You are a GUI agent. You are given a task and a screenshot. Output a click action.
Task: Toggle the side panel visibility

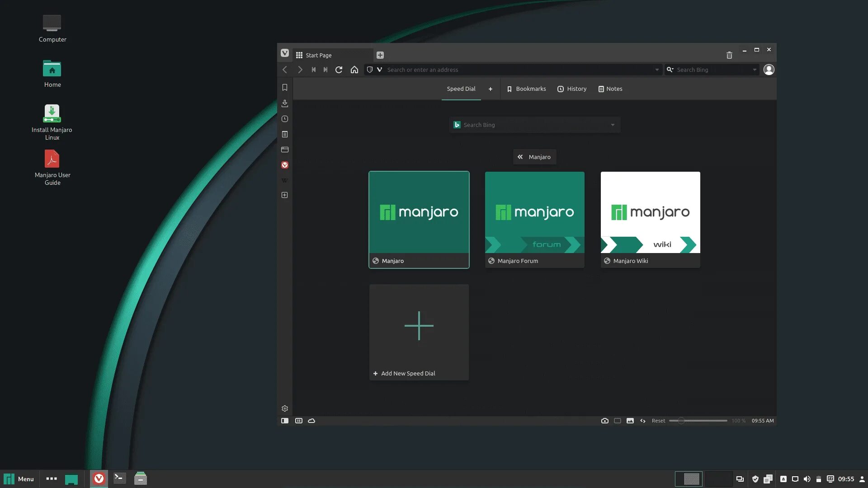click(285, 421)
